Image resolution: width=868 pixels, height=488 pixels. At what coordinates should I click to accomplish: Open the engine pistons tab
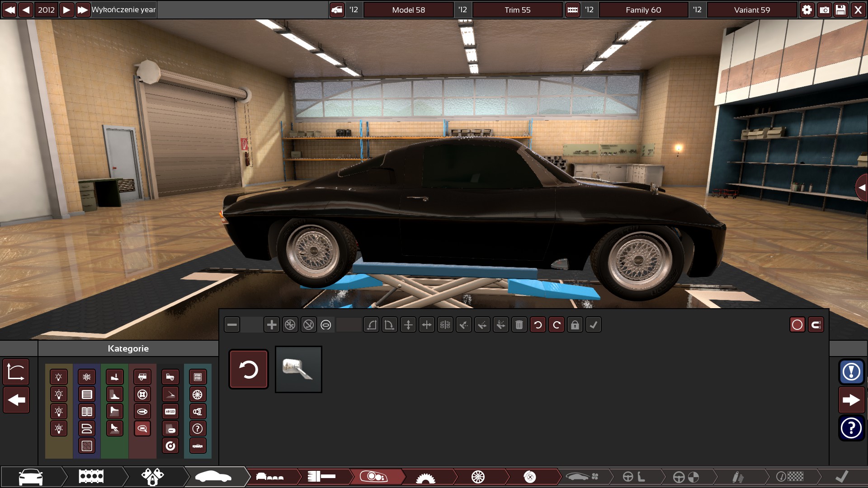point(152,477)
